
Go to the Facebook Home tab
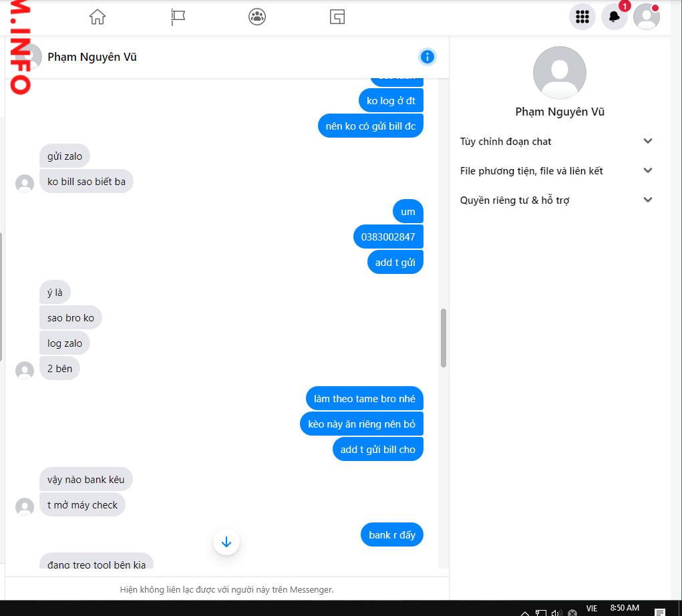point(98,17)
